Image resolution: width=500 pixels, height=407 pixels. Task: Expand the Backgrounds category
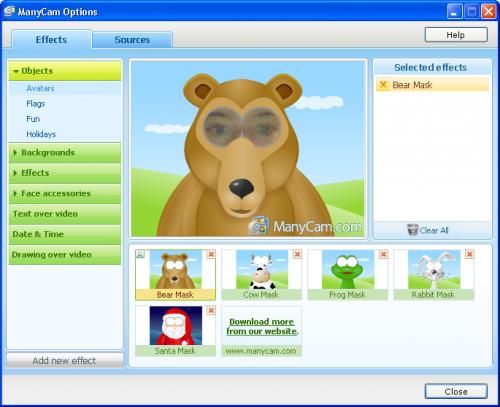65,153
